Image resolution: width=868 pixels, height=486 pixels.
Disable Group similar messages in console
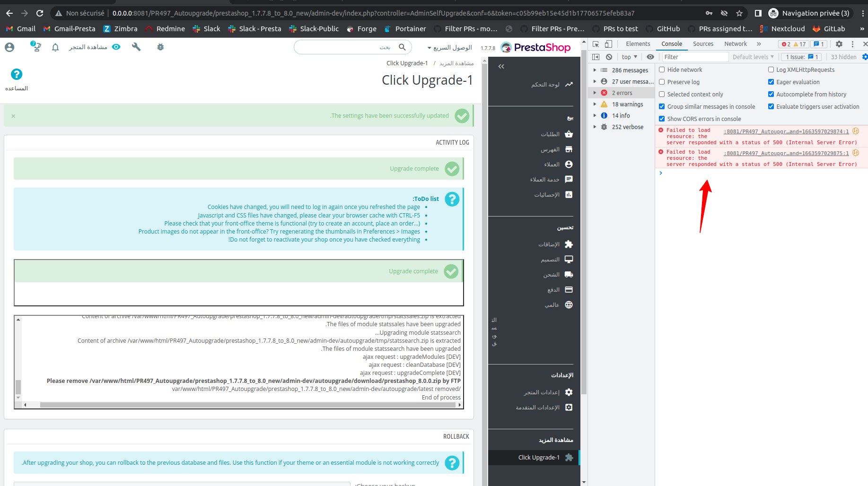point(662,106)
